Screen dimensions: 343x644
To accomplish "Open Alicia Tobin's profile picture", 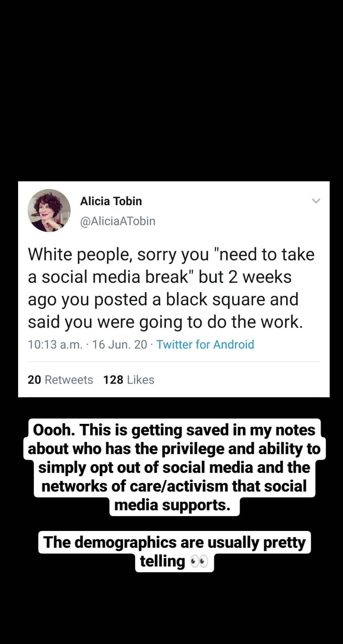I will 49,211.
